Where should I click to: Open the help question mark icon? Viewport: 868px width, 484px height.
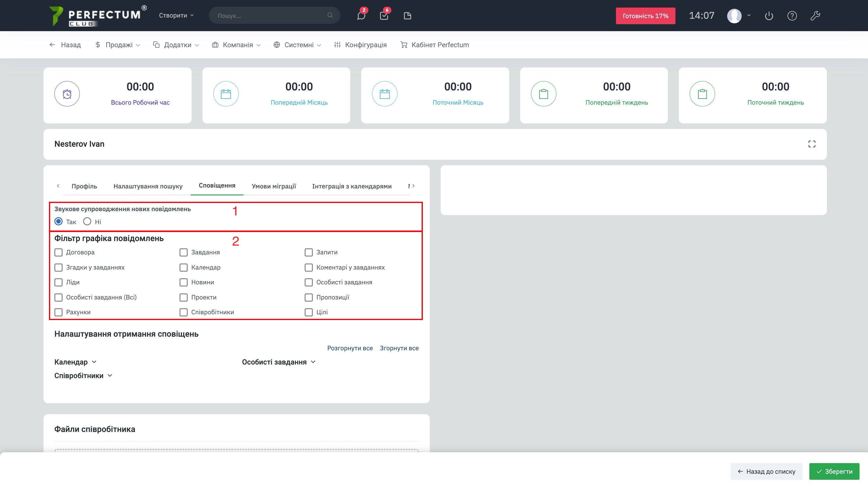click(792, 15)
